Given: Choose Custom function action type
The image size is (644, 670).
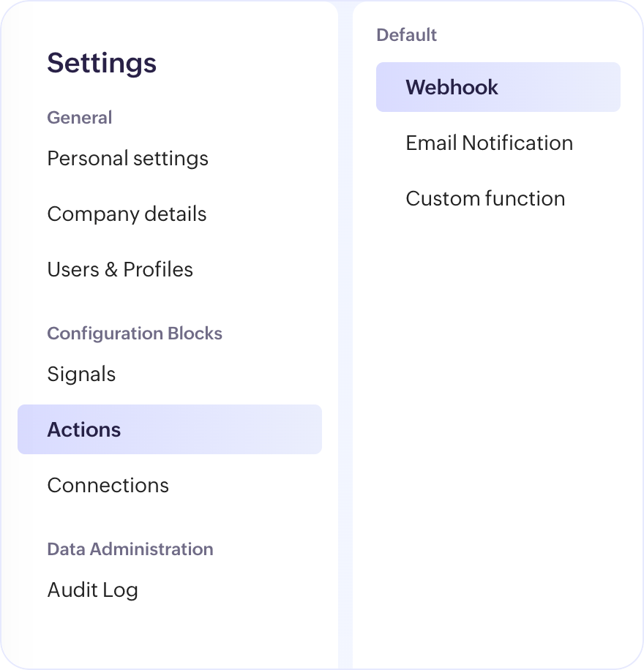Looking at the screenshot, I should pos(485,198).
